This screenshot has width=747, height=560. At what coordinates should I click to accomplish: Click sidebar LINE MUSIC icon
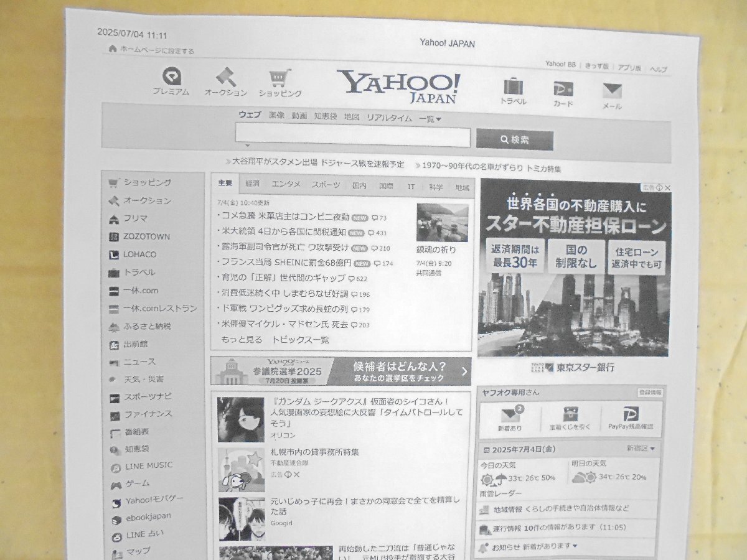[116, 467]
